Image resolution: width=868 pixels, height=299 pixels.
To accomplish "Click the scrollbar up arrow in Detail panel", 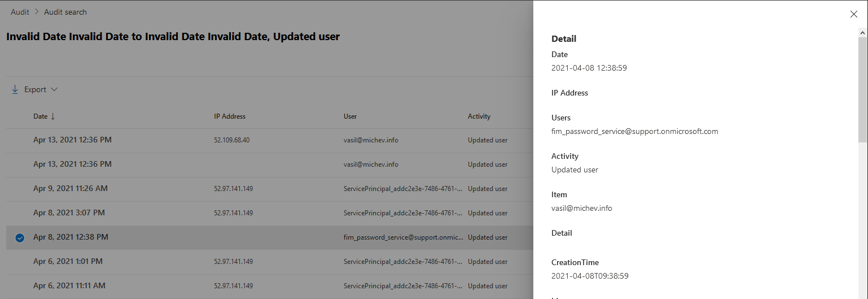I will [x=862, y=32].
